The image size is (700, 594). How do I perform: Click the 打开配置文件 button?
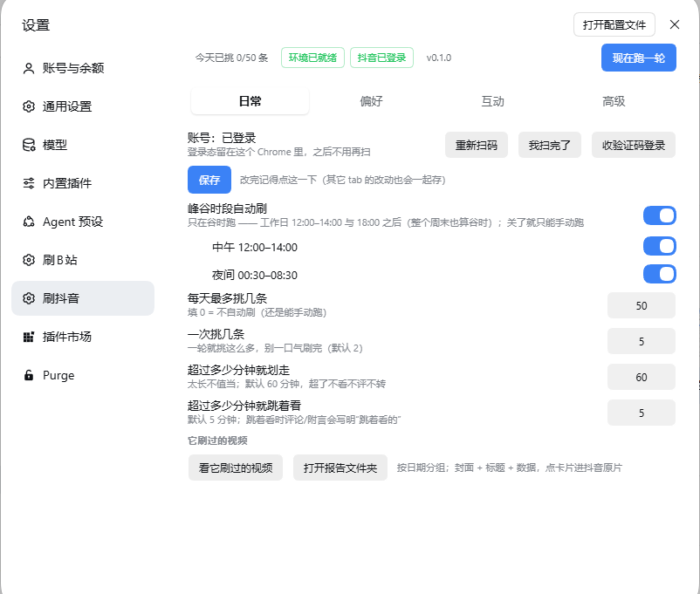click(614, 24)
